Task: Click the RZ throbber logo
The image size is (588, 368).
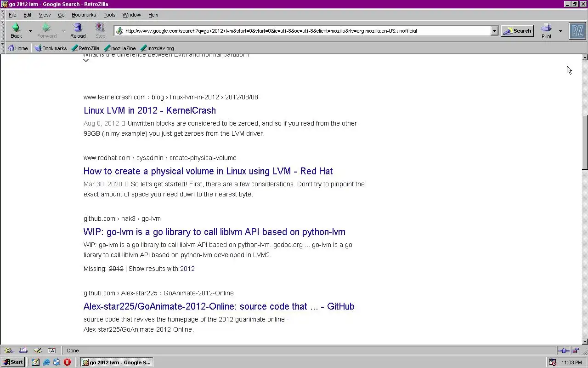Action: pyautogui.click(x=577, y=31)
